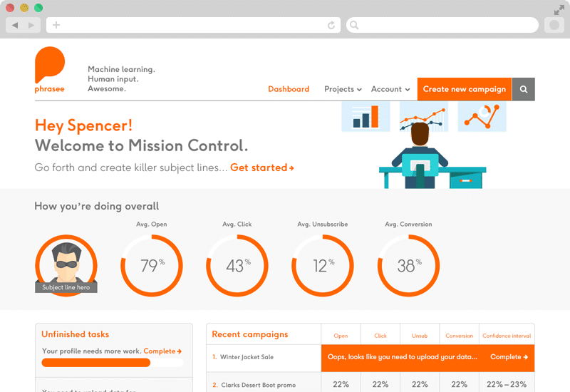This screenshot has width=570, height=392.
Task: Expand the Projects dropdown menu
Action: tap(343, 89)
